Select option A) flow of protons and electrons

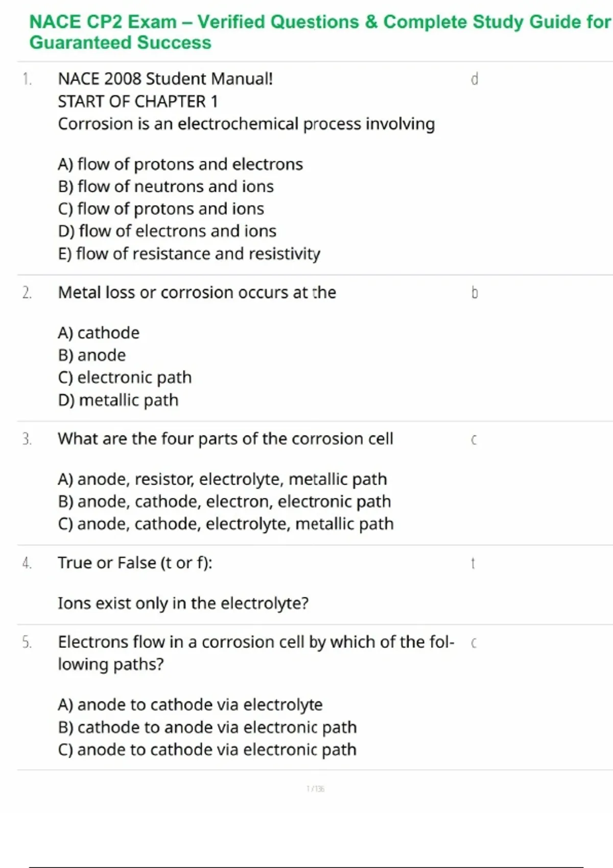point(180,164)
